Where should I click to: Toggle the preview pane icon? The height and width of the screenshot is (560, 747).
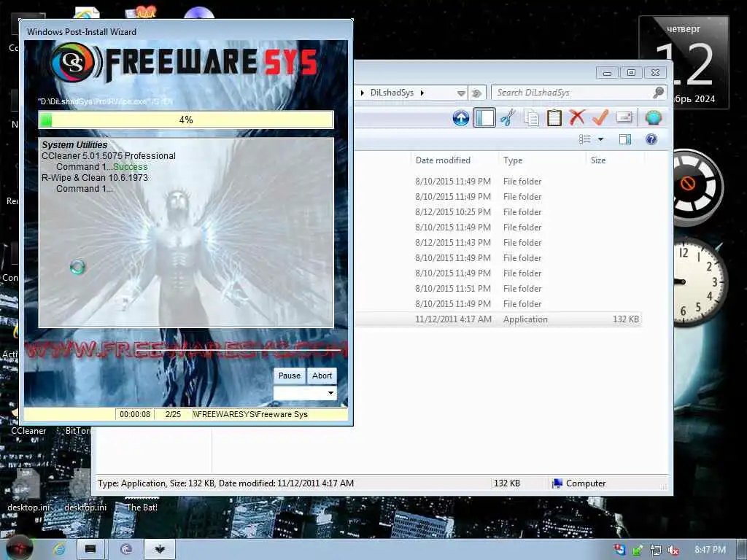625,139
